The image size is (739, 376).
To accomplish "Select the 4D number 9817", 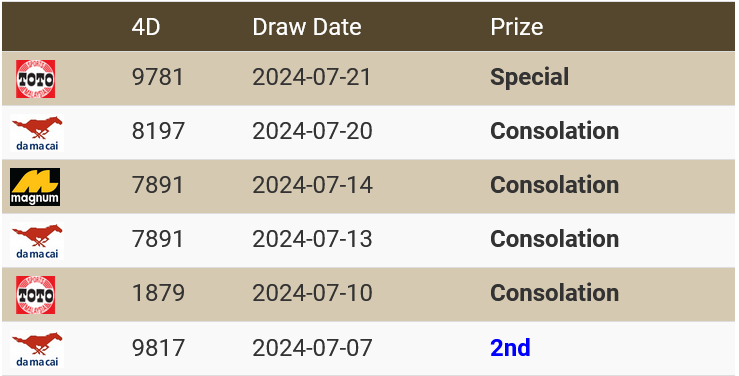I will pyautogui.click(x=158, y=348).
